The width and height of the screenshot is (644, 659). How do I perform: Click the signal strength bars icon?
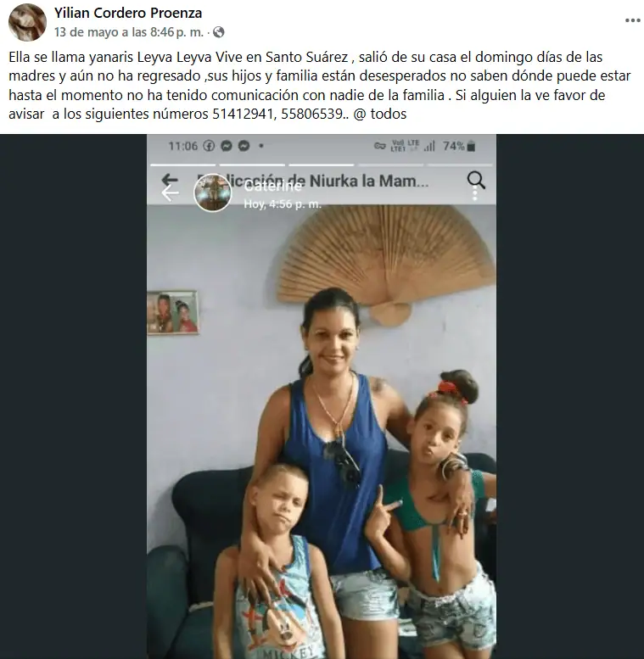click(x=429, y=146)
